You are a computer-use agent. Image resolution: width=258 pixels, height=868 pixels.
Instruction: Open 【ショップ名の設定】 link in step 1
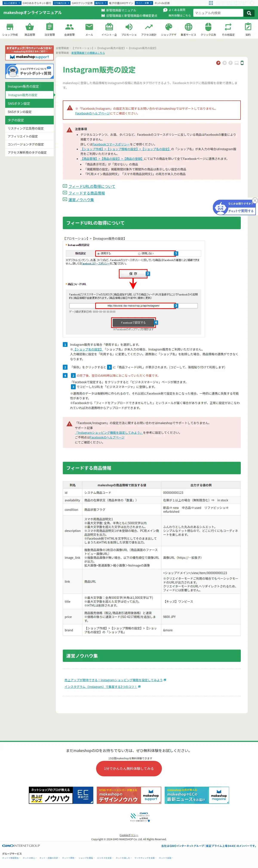coord(88,349)
